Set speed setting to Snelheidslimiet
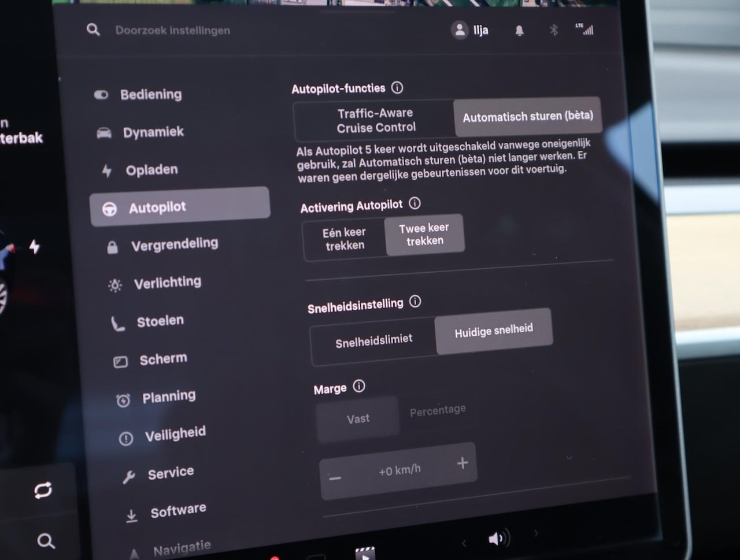 pos(373,340)
